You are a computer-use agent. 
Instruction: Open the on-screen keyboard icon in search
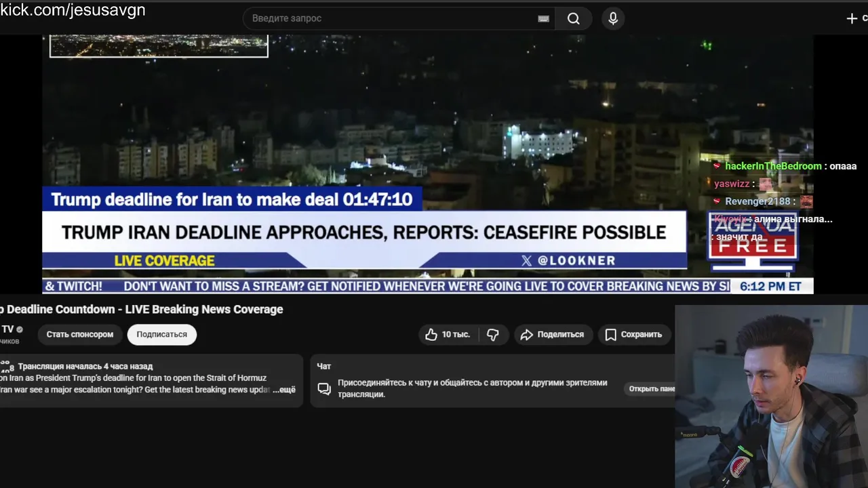(543, 18)
